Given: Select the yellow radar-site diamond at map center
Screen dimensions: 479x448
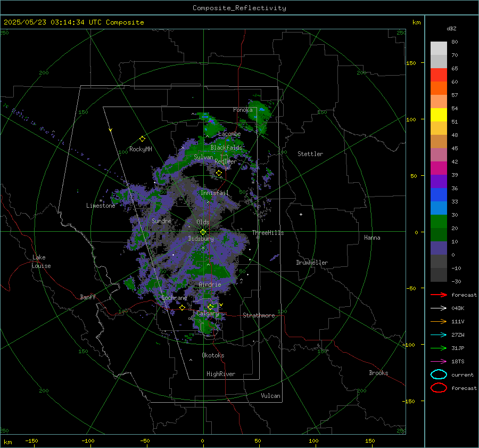Looking at the screenshot, I should coord(203,232).
